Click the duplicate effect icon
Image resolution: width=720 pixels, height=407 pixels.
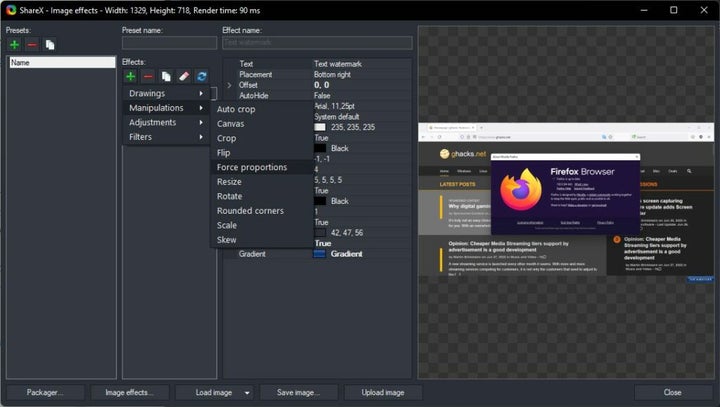[166, 76]
